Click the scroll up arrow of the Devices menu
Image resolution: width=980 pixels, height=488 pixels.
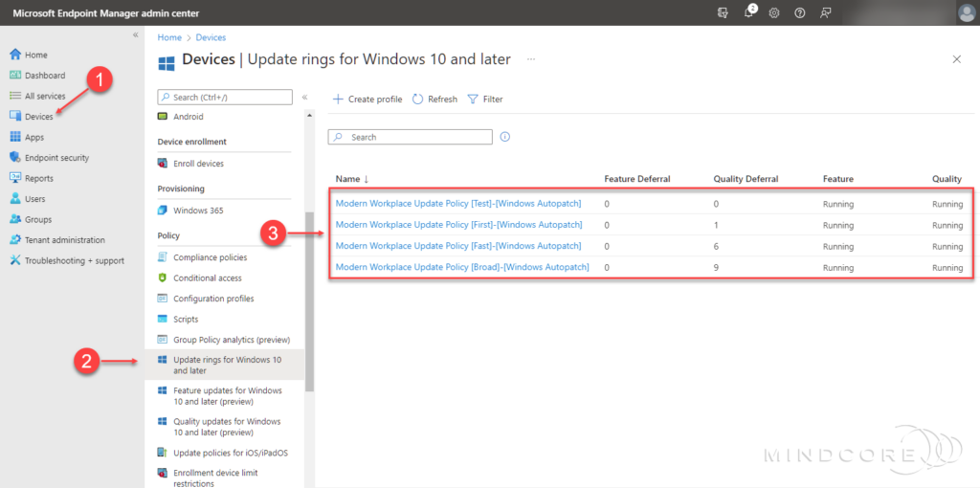coord(309,116)
